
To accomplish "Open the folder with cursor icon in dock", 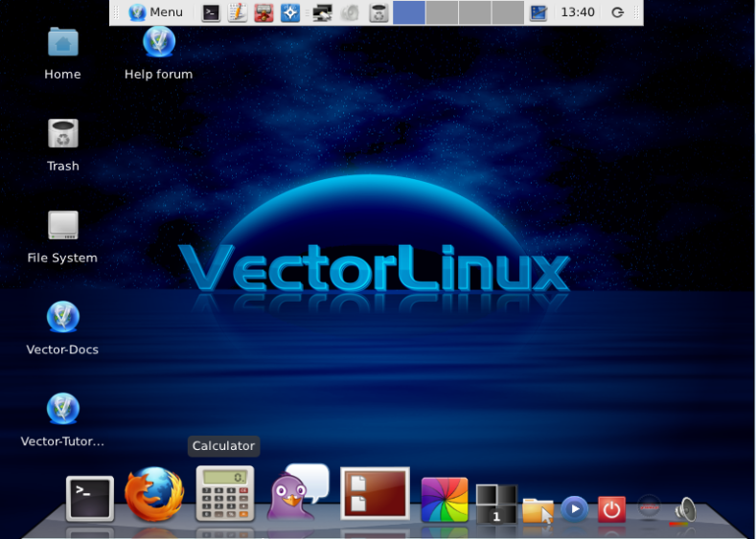I will (538, 510).
